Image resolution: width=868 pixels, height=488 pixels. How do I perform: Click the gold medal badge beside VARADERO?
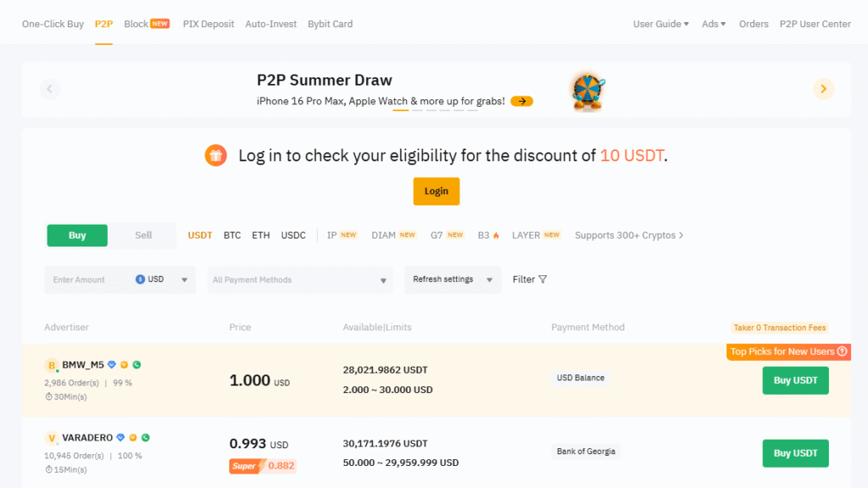[x=133, y=437]
